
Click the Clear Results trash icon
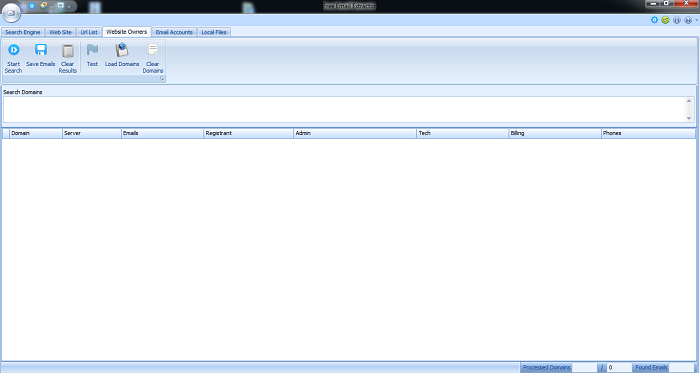tap(68, 50)
